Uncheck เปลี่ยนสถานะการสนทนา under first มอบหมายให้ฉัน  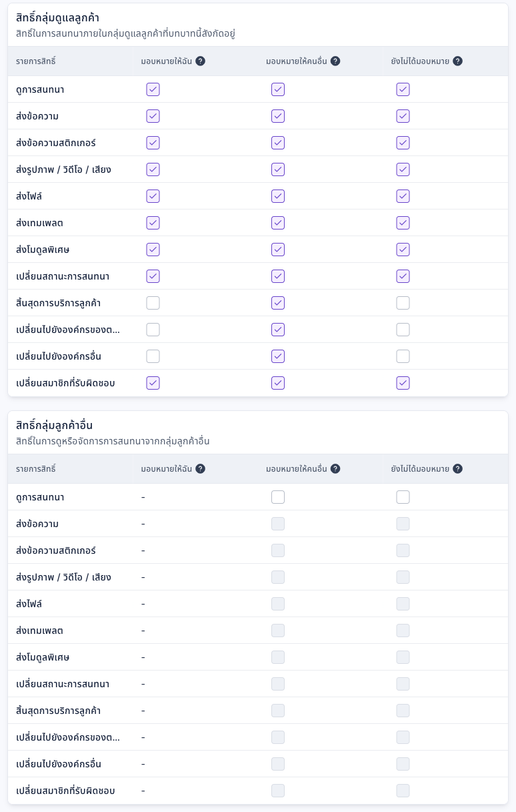[x=153, y=276]
